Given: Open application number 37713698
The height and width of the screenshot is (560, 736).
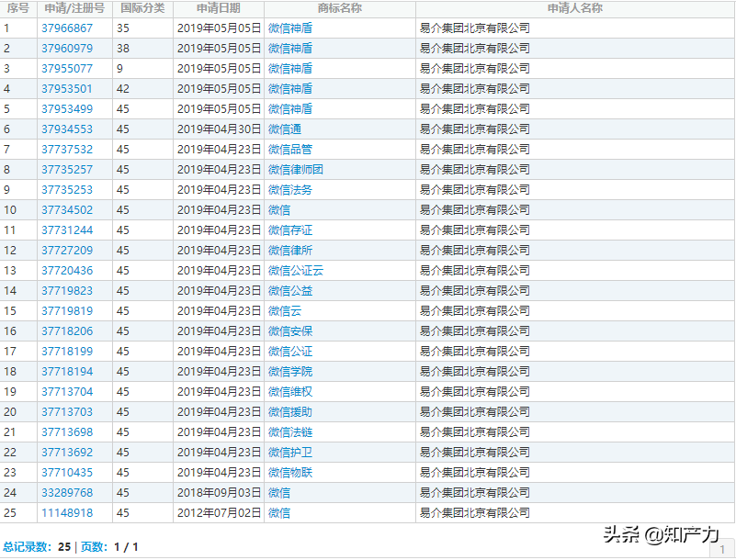Looking at the screenshot, I should (x=67, y=431).
